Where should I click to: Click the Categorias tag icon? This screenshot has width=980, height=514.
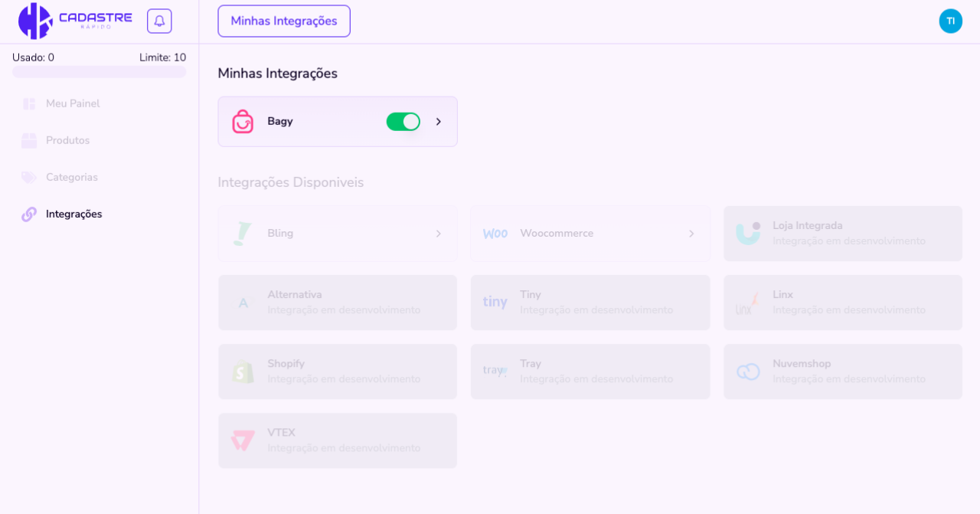(x=29, y=177)
